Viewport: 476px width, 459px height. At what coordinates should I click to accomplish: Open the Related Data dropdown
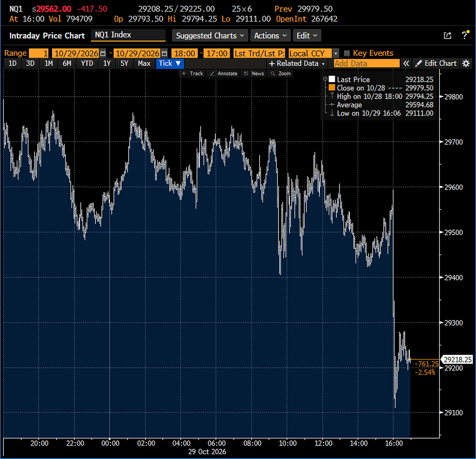click(297, 63)
